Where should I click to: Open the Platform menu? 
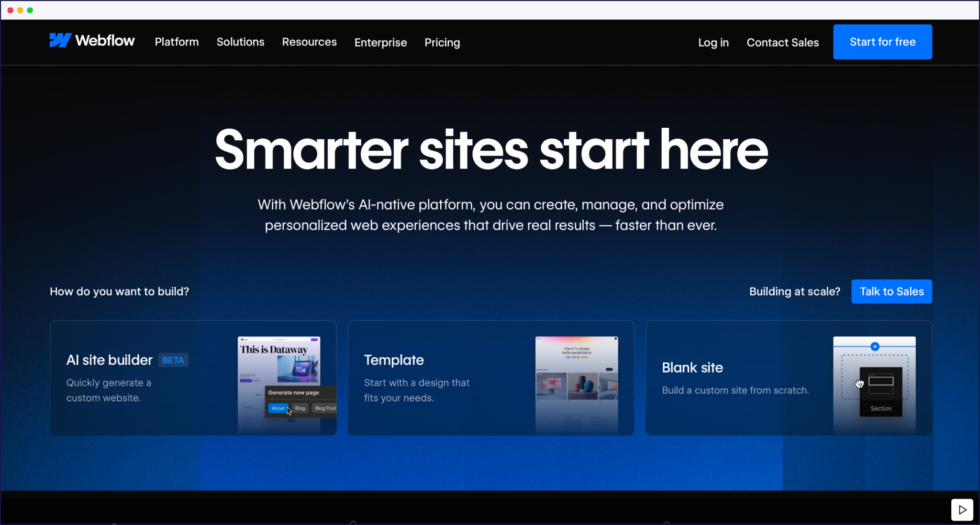point(177,42)
